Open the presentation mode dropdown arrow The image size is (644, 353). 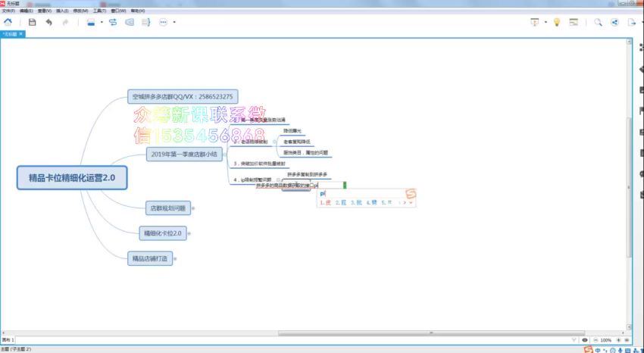click(x=546, y=22)
